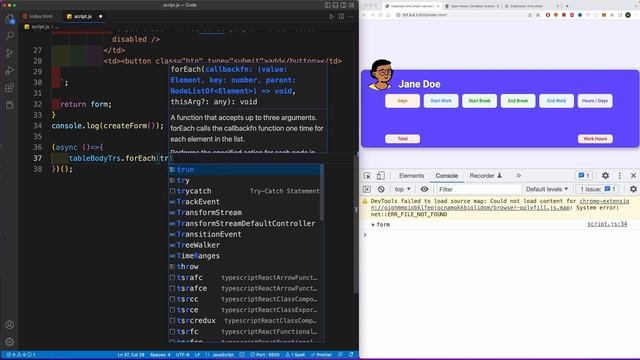The height and width of the screenshot is (360, 640).
Task: Click the browser back arrow
Action: point(364,15)
